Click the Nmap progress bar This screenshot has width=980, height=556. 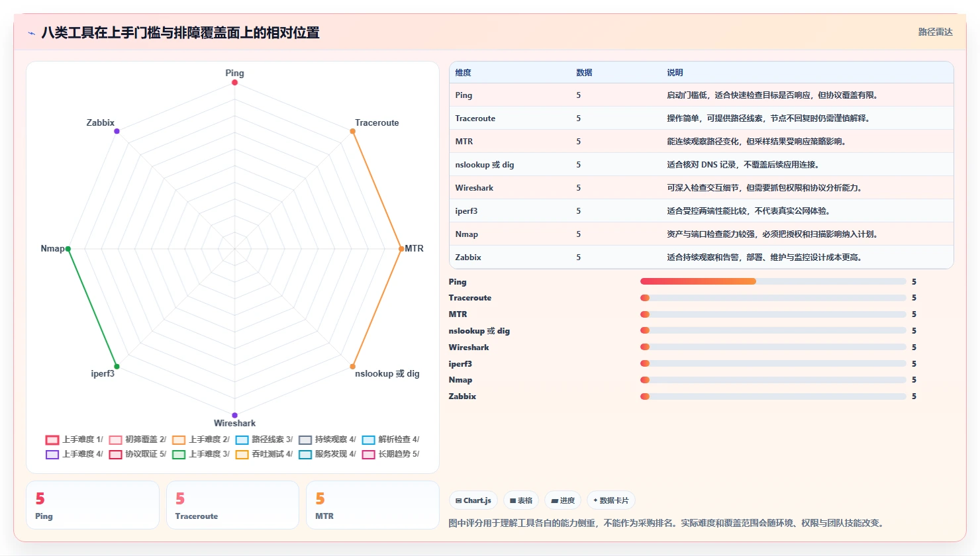point(773,380)
